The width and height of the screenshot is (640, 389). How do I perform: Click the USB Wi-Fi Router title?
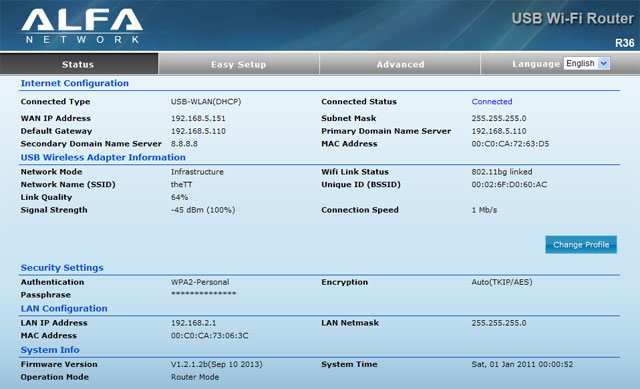point(573,19)
